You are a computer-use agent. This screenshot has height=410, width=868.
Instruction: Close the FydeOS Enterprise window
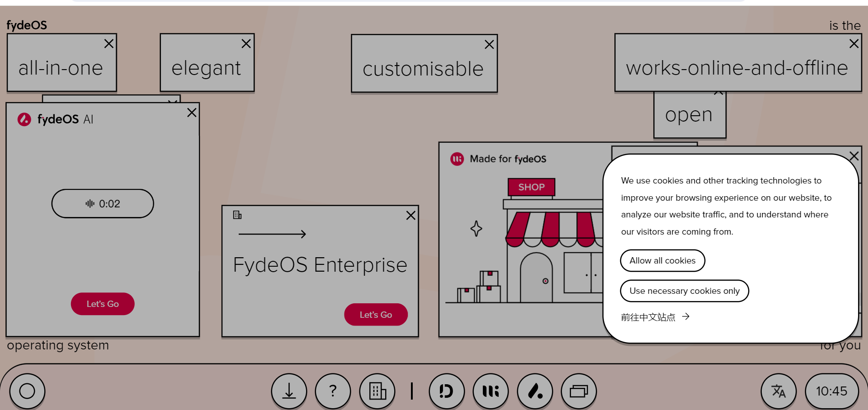click(x=410, y=216)
